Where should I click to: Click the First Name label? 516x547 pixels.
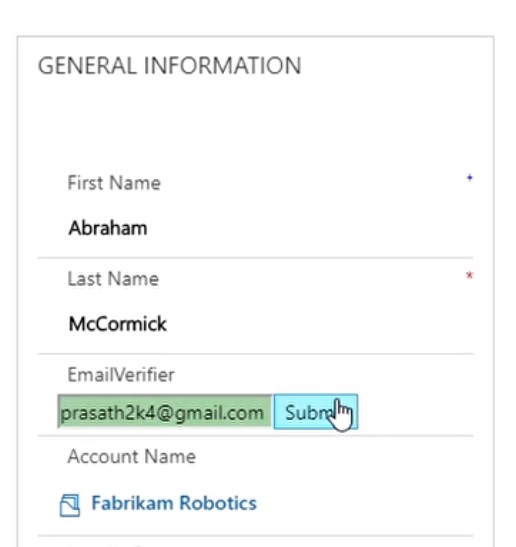pyautogui.click(x=114, y=183)
